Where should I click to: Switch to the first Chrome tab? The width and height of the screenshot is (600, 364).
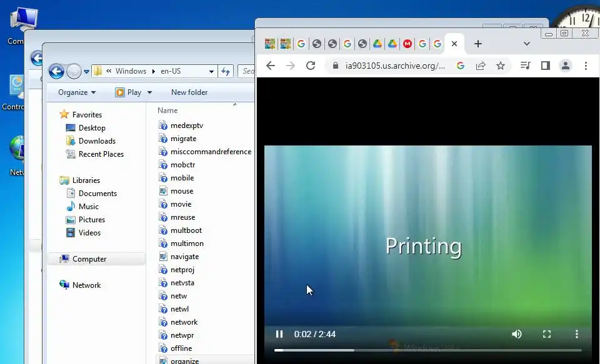(270, 44)
